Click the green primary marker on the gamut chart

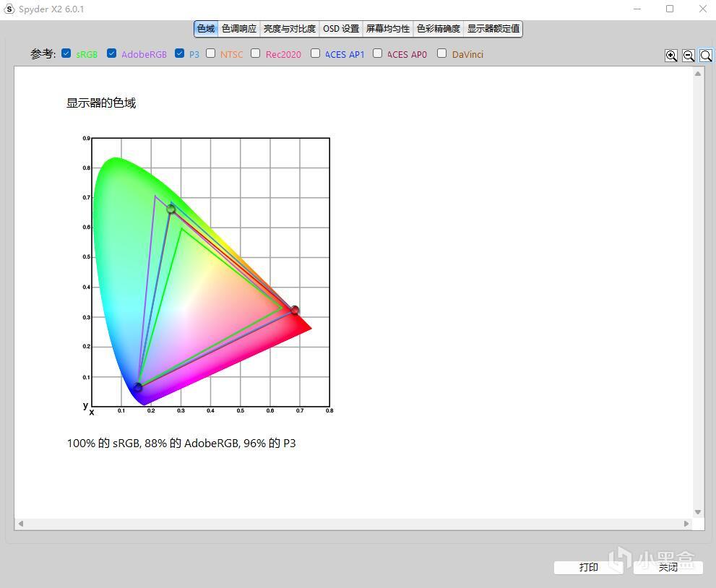click(171, 209)
